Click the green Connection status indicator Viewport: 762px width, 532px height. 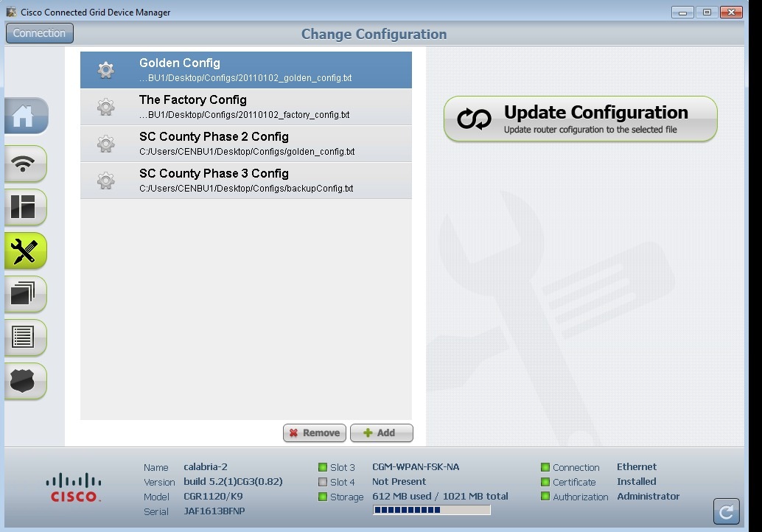545,467
